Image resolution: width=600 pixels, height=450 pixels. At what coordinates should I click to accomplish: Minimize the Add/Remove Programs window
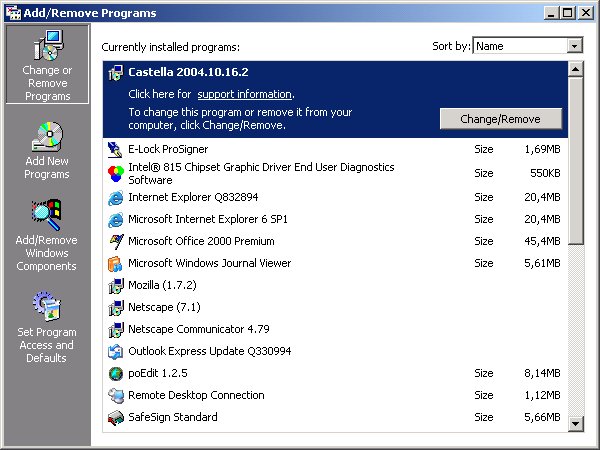tap(551, 13)
